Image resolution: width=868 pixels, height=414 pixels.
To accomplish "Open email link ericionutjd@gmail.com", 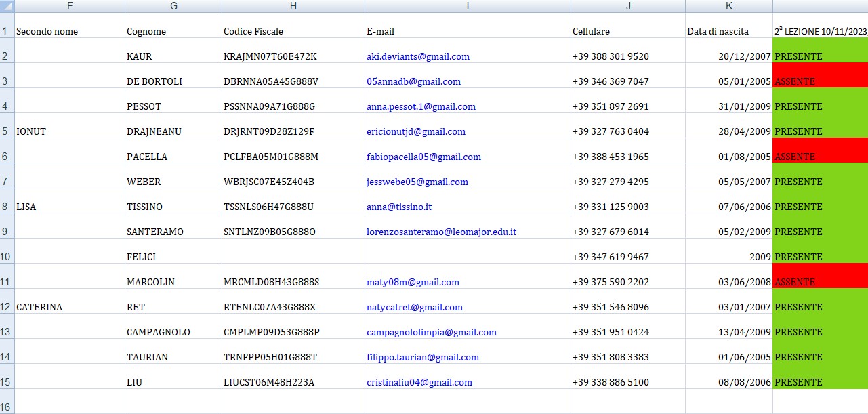I will (416, 131).
